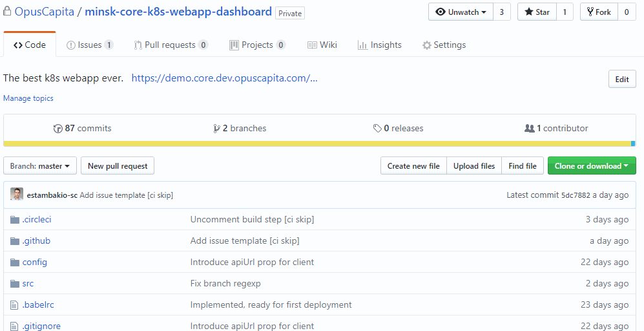Screen dimensions: 644x331
Task: Open latest commit 5dc7882
Action: [576, 195]
